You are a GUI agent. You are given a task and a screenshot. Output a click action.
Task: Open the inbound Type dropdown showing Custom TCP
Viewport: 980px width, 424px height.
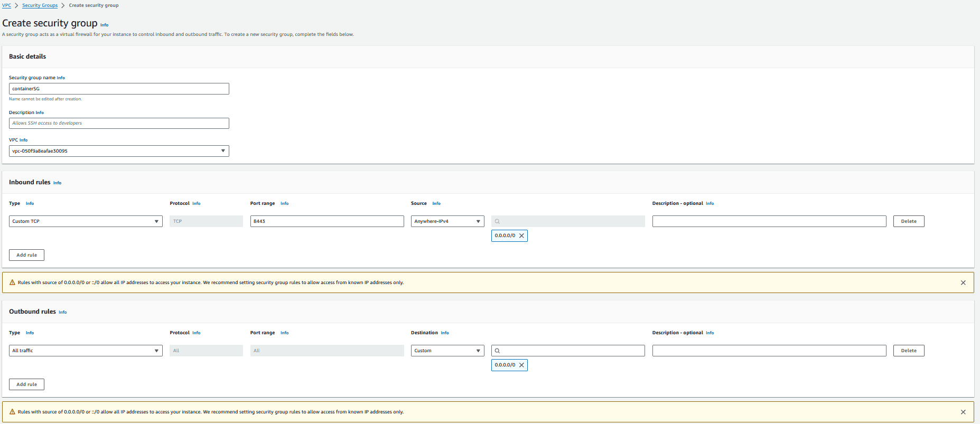[86, 221]
